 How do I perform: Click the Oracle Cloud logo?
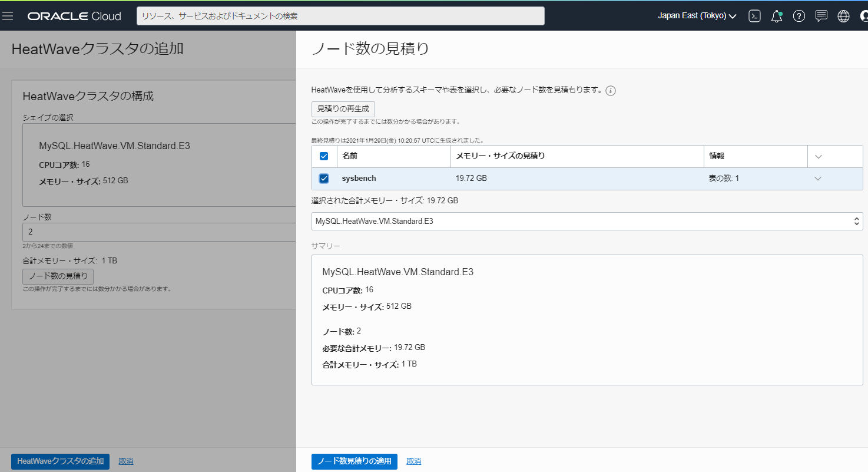point(74,16)
